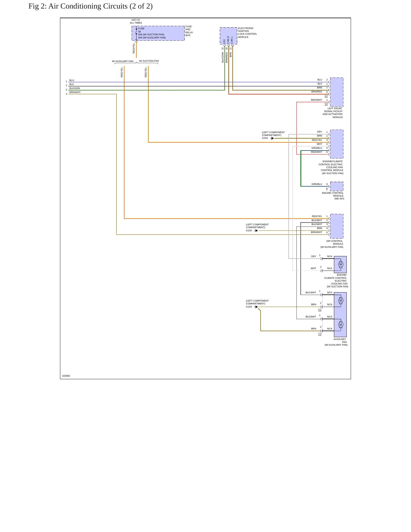Select the Air Control Module box

tap(336, 226)
